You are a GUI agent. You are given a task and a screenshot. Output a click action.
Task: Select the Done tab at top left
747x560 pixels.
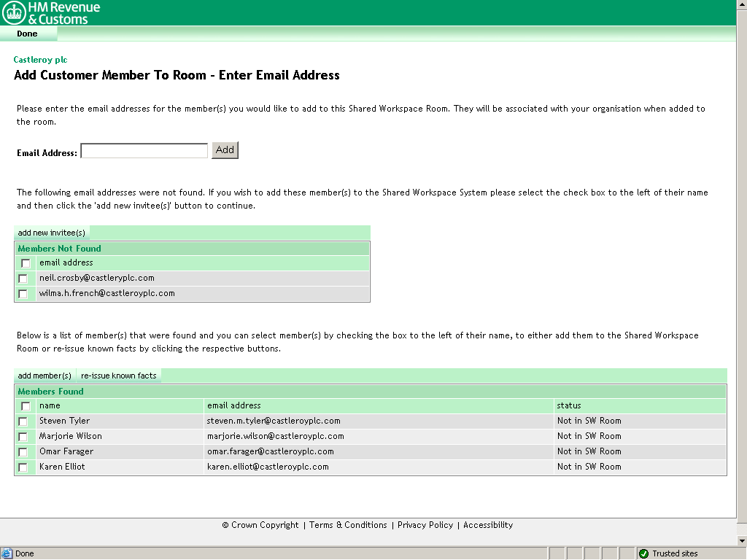click(26, 34)
